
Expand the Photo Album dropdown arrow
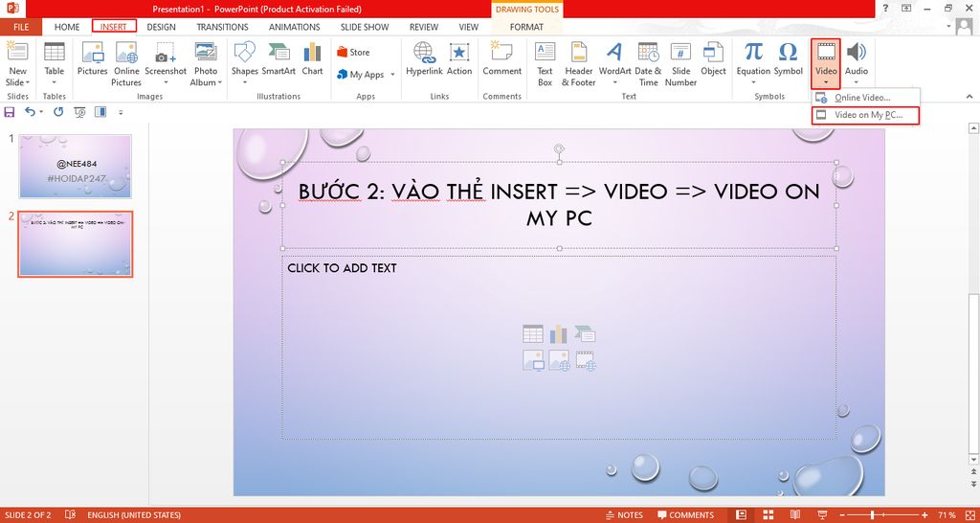220,82
